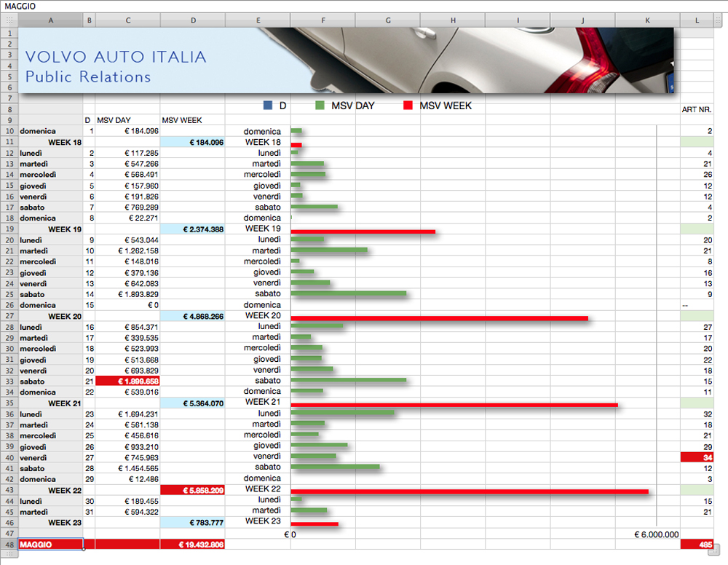Click the green MSV DAY legend swatch

pyautogui.click(x=320, y=106)
